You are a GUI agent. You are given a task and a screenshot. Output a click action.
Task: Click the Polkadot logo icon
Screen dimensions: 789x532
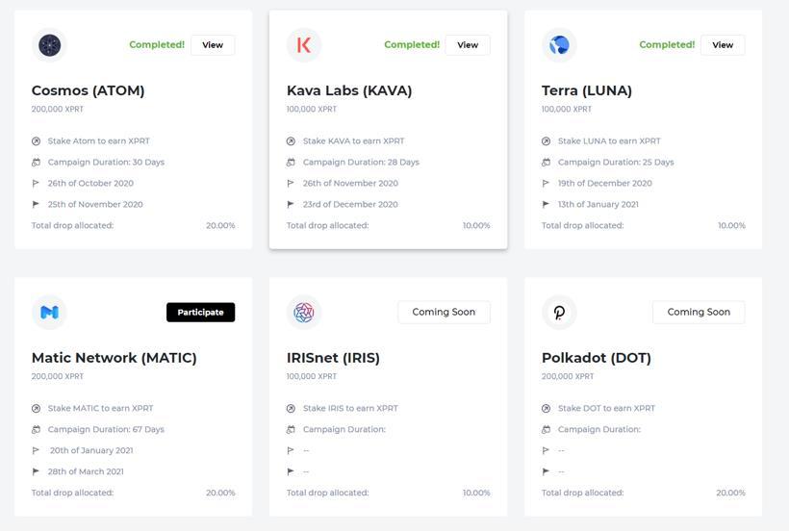point(559,312)
